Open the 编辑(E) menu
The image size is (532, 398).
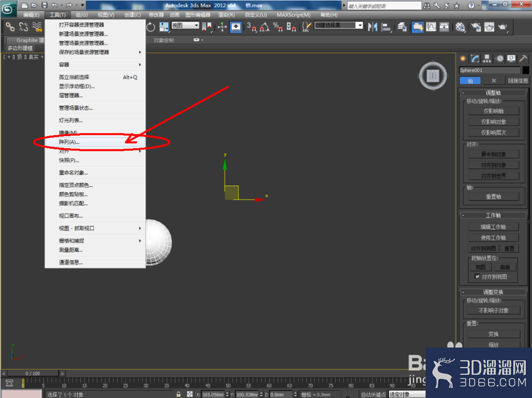point(31,15)
